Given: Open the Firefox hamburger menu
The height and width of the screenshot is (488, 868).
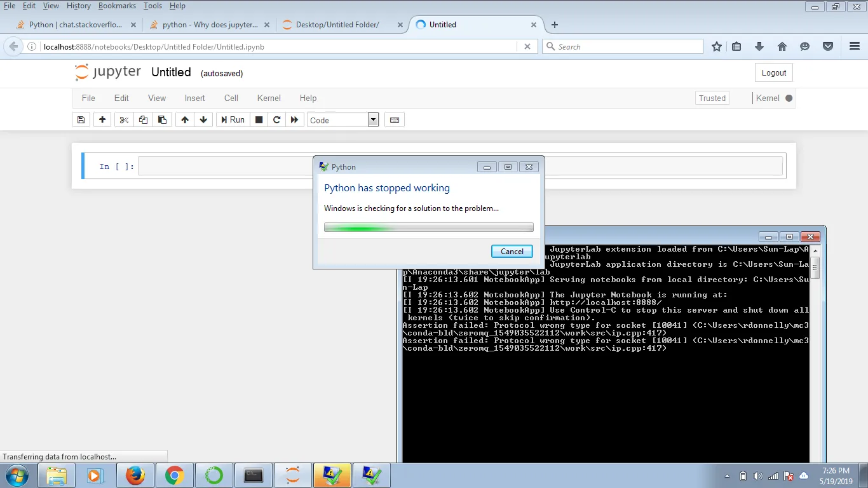Looking at the screenshot, I should [855, 46].
